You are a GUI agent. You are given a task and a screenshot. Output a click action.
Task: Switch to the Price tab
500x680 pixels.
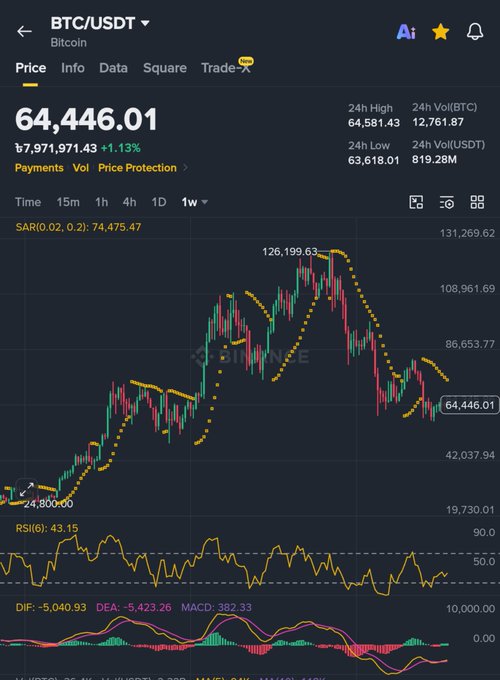(x=30, y=68)
